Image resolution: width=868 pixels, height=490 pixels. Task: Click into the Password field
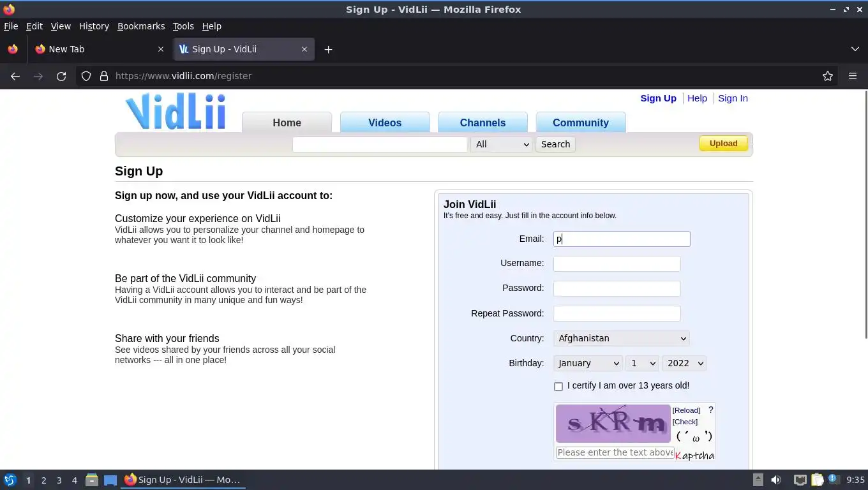pyautogui.click(x=617, y=288)
